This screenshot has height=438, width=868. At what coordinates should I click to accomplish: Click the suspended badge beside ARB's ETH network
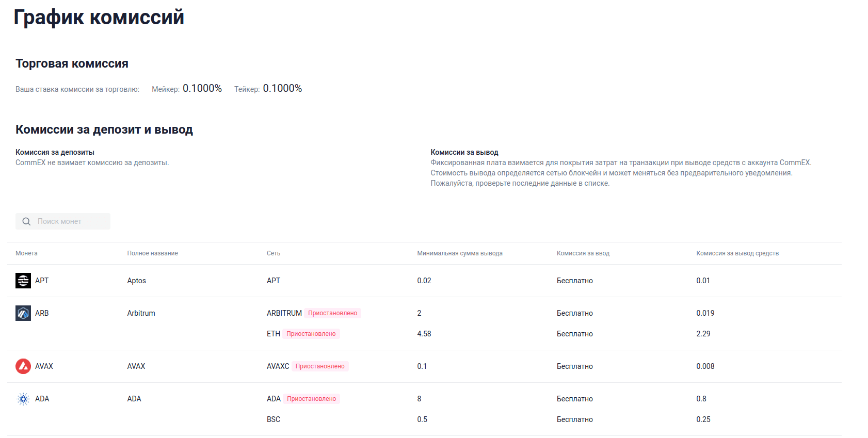click(311, 334)
